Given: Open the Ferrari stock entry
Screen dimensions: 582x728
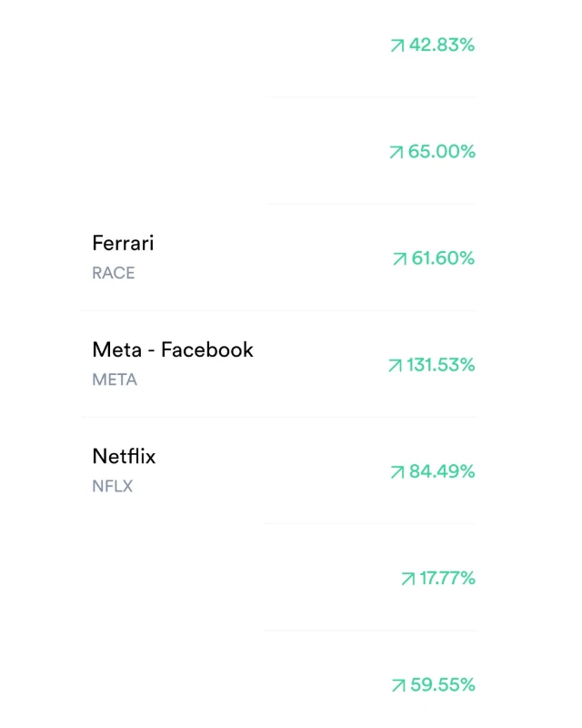Looking at the screenshot, I should (x=123, y=243).
